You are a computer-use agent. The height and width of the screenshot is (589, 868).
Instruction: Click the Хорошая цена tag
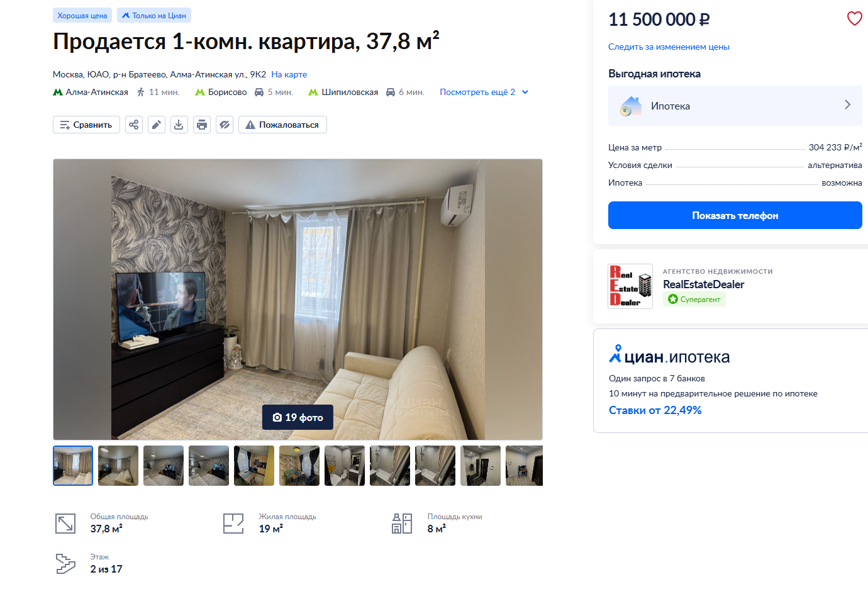pyautogui.click(x=82, y=16)
